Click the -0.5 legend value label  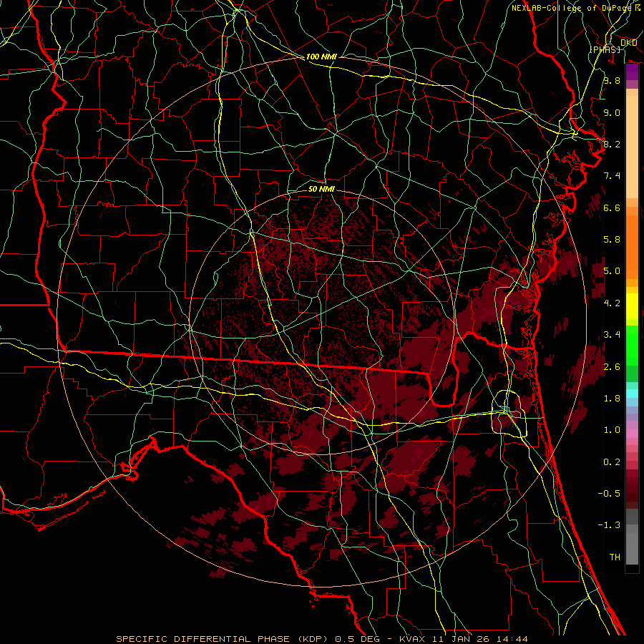point(611,494)
